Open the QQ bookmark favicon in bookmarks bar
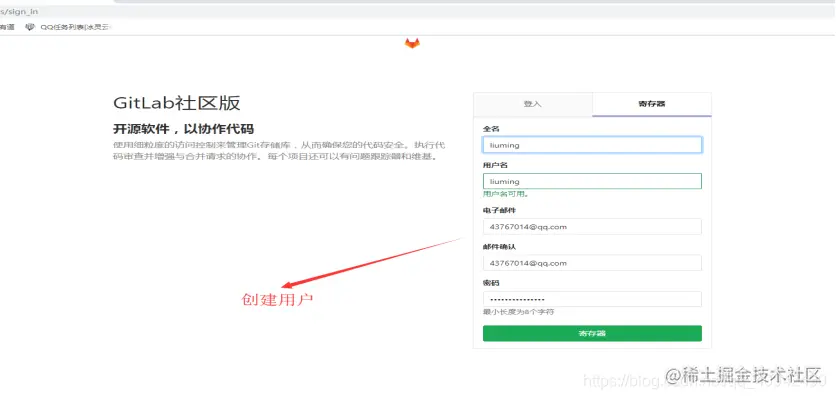The image size is (836, 399). click(30, 27)
